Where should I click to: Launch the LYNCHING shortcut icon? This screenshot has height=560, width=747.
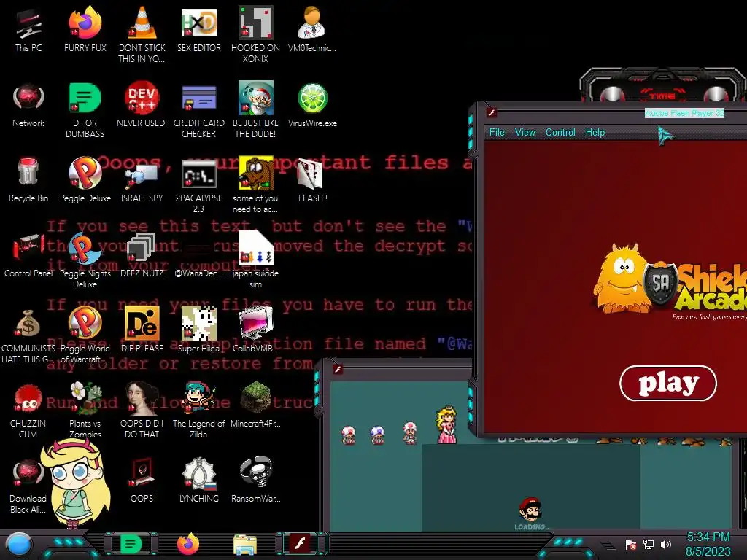point(198,473)
